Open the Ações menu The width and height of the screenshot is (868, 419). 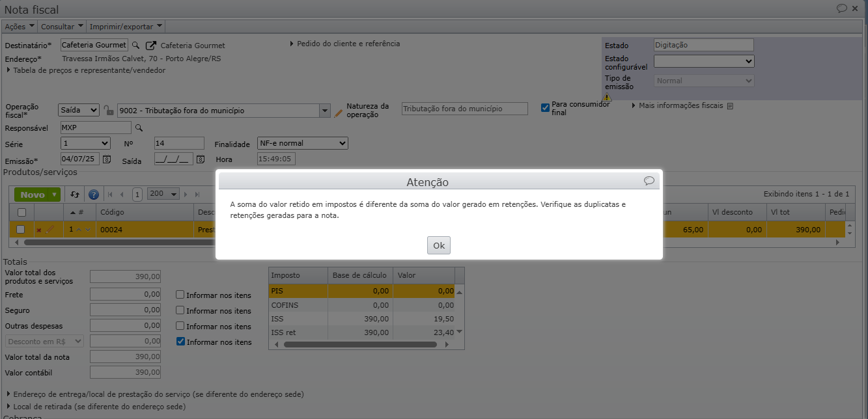pyautogui.click(x=20, y=27)
